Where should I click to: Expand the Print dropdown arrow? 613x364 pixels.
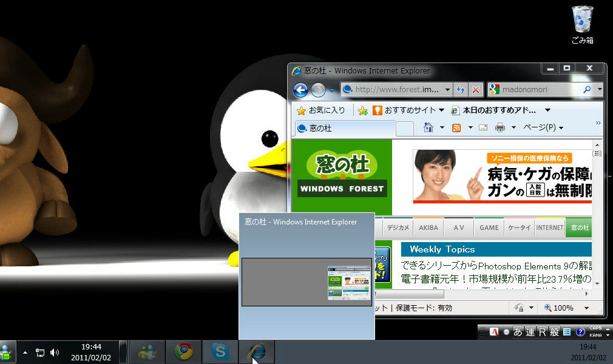point(513,127)
